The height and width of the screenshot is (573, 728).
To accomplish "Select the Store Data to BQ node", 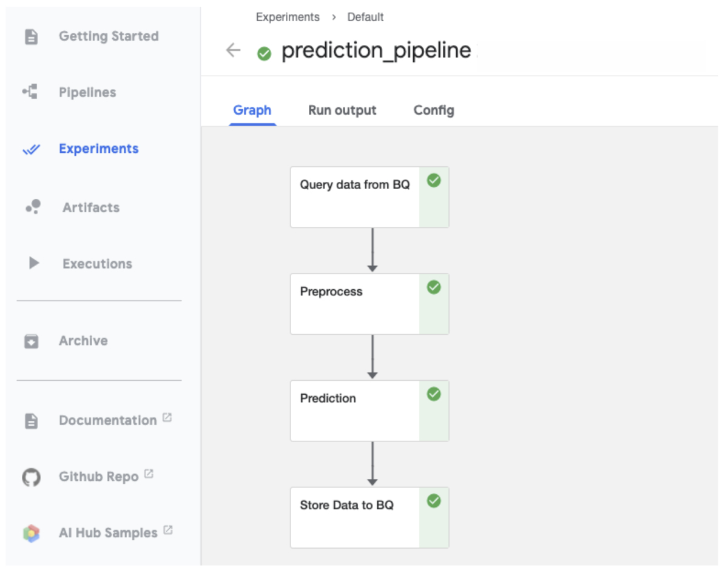I will (x=355, y=517).
